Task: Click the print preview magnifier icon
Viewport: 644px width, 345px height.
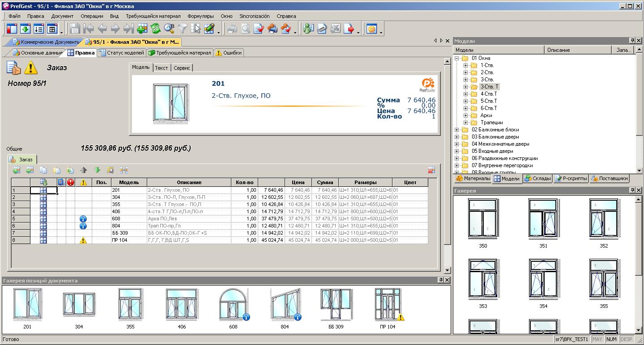Action: 245,29
